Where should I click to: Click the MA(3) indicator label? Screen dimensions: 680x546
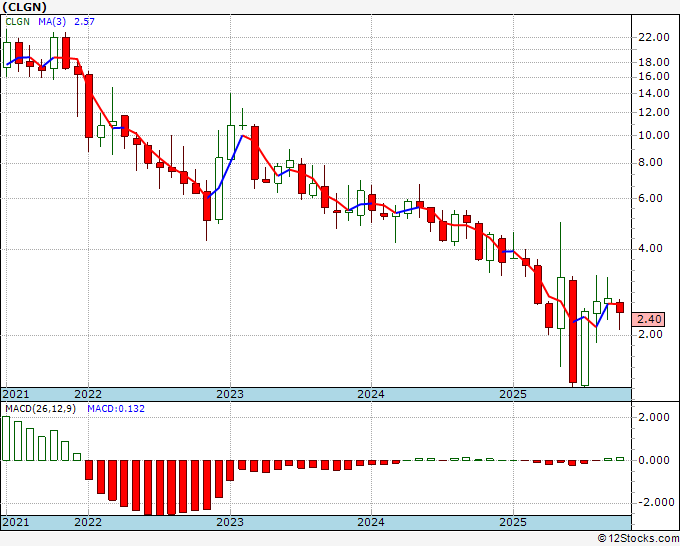click(x=52, y=21)
